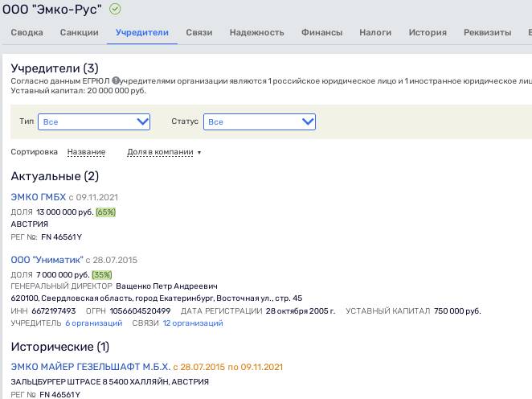Click director name Ващенко Петр Андреевич

coord(166,286)
